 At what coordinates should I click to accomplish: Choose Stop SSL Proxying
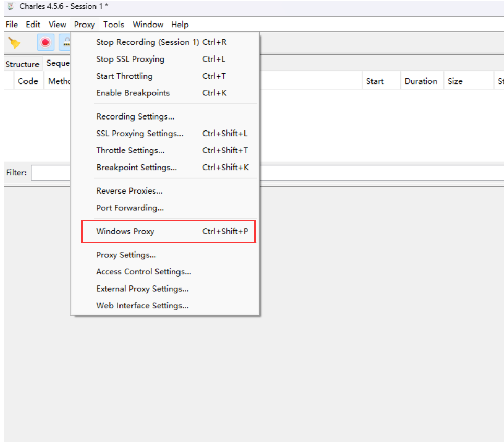pyautogui.click(x=165, y=59)
